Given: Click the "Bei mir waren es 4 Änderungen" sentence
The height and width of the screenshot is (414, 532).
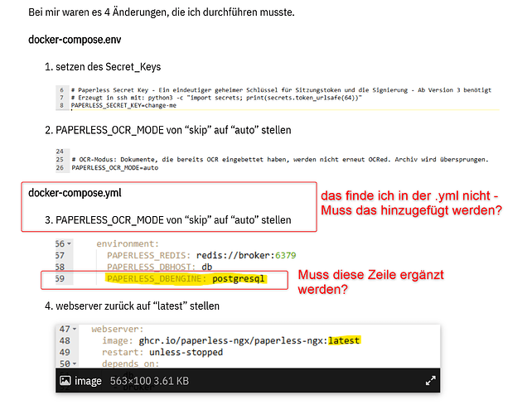Looking at the screenshot, I should click(x=161, y=12).
